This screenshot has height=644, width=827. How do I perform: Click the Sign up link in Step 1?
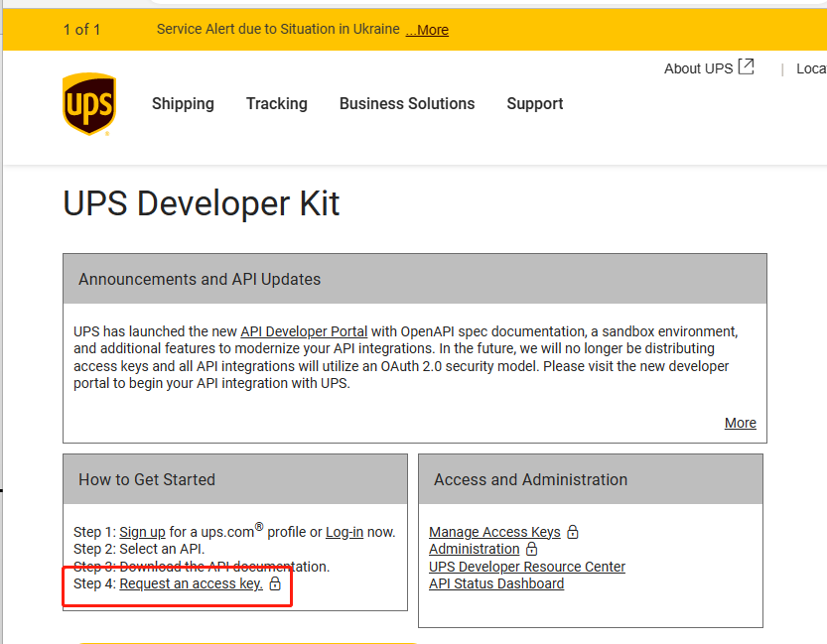click(x=142, y=532)
